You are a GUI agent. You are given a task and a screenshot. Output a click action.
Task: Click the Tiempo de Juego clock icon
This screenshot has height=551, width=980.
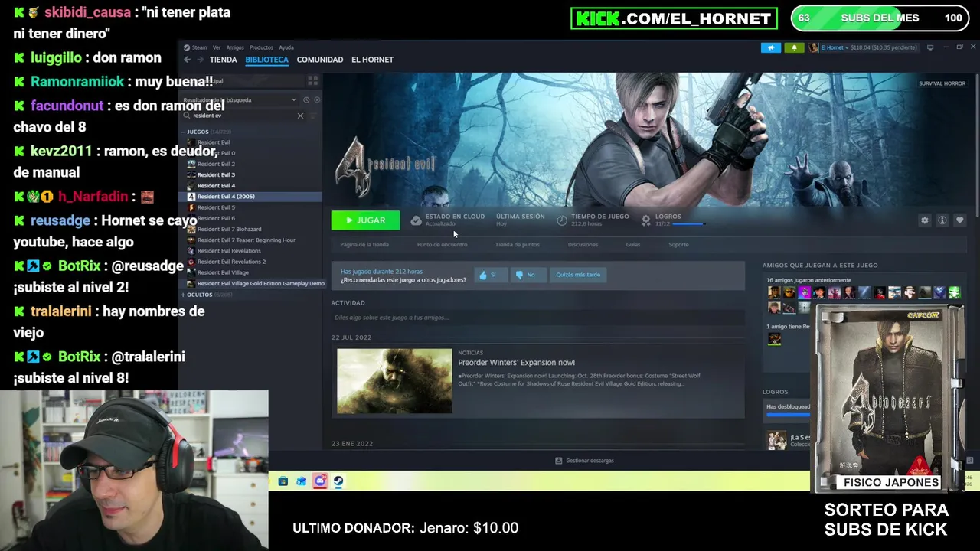click(562, 220)
